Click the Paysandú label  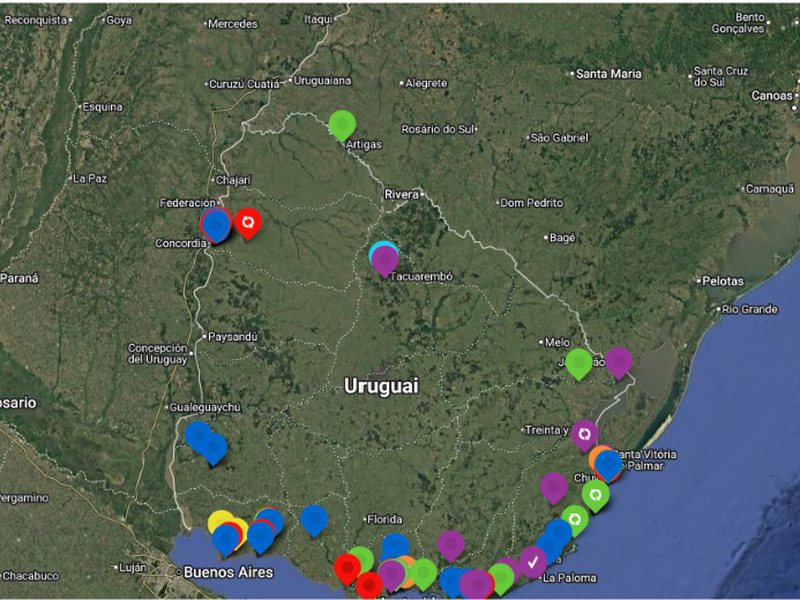(x=233, y=337)
